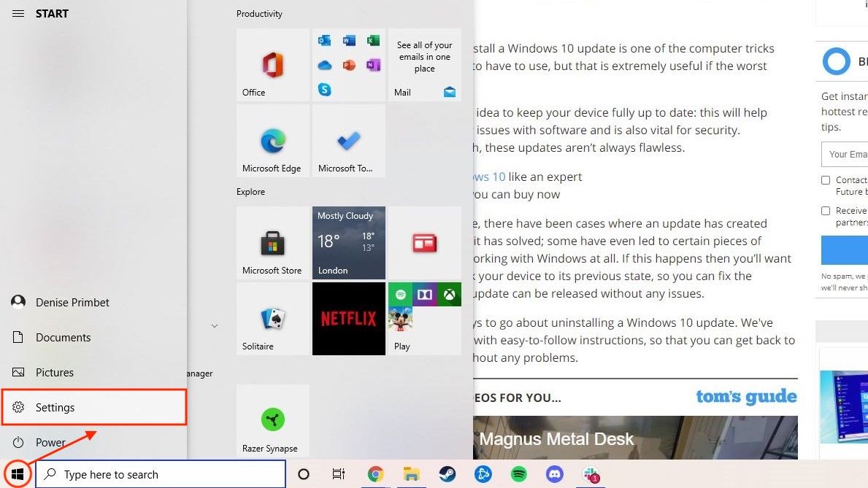Launch Steam from the taskbar
868x488 pixels.
click(x=448, y=473)
